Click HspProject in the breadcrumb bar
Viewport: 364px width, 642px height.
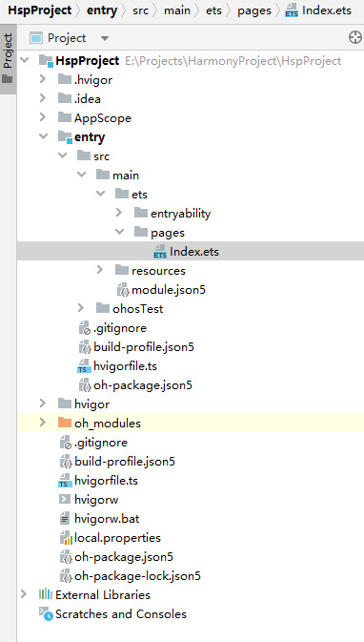[x=40, y=10]
